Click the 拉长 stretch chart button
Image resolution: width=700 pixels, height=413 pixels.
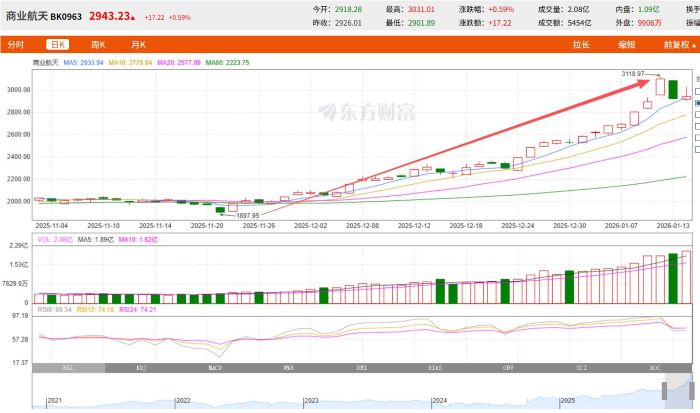[581, 45]
